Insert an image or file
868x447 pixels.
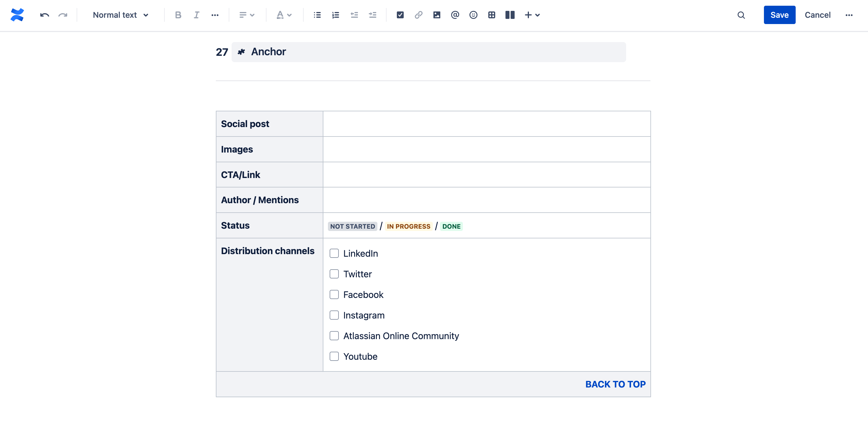437,15
